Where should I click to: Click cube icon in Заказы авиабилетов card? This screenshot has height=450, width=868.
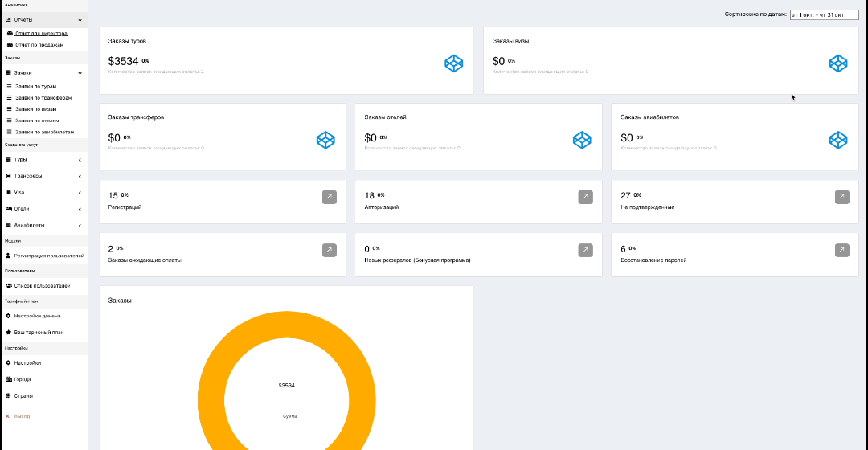838,140
